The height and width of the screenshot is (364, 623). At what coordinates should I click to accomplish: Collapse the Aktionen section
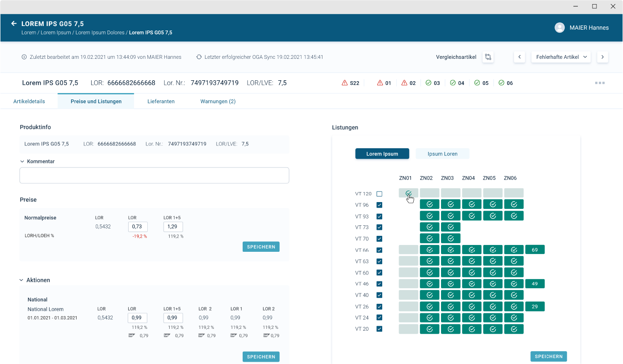22,280
